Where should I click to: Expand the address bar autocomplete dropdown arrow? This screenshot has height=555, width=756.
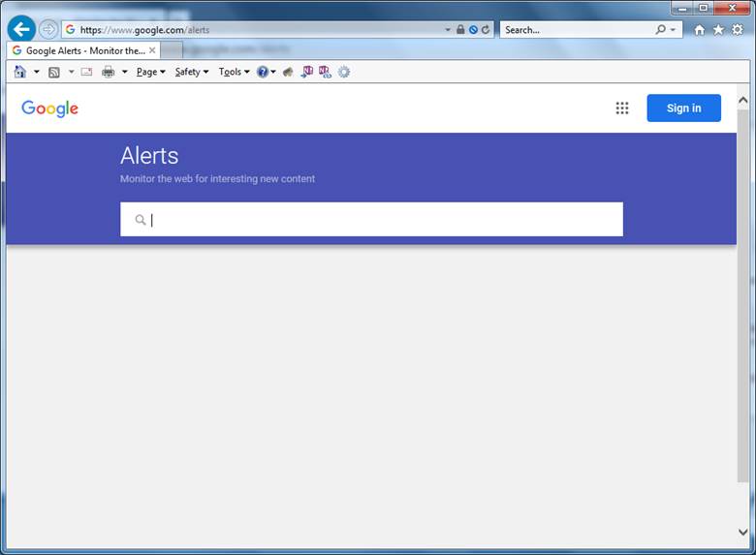click(448, 30)
